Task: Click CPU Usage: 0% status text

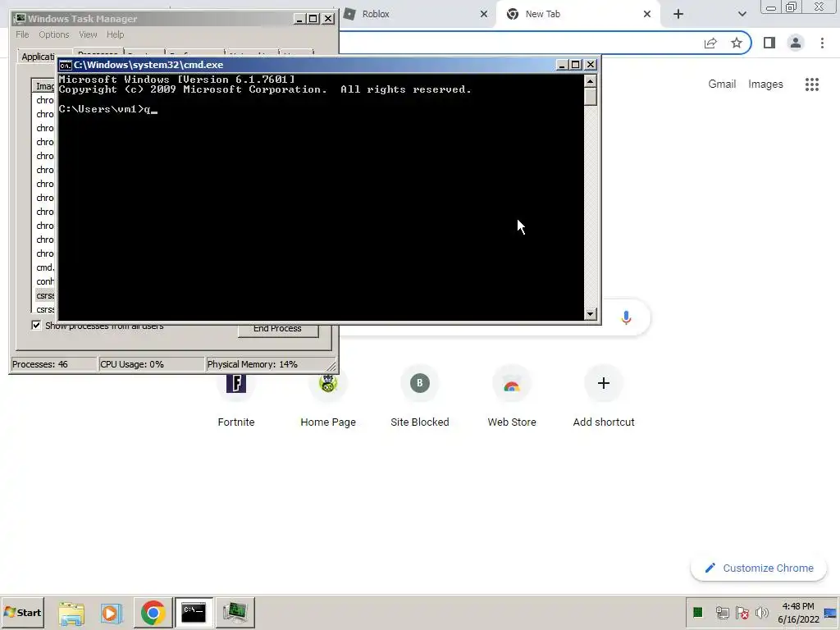Action: coord(132,364)
